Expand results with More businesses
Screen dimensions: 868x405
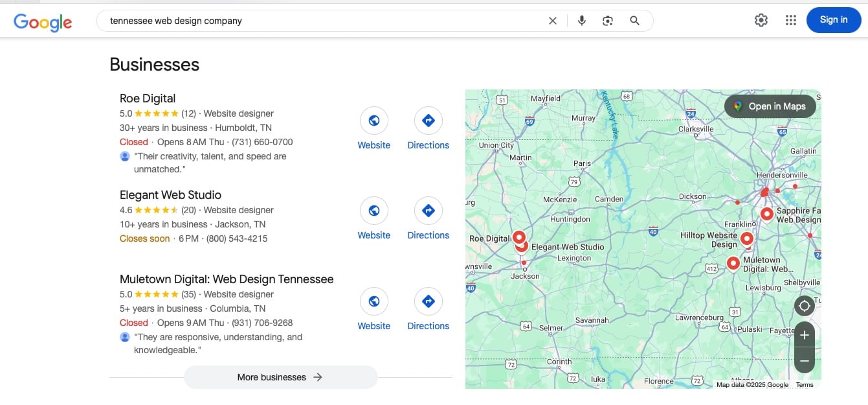click(280, 376)
